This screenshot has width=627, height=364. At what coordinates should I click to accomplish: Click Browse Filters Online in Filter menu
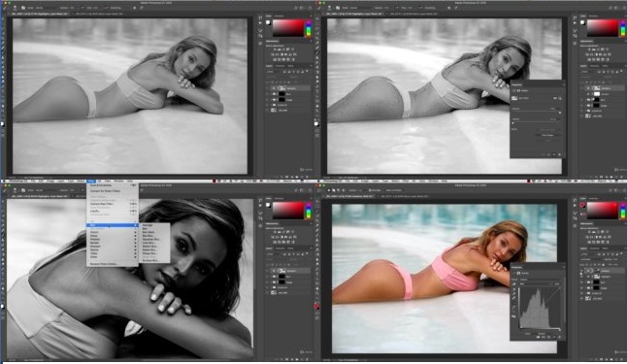[x=103, y=264]
